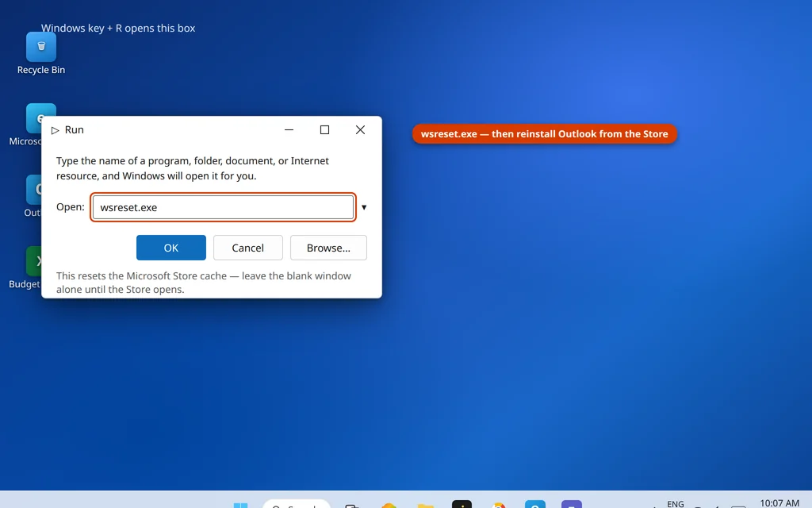Click the 'Open:' label
812x508 pixels.
71,207
